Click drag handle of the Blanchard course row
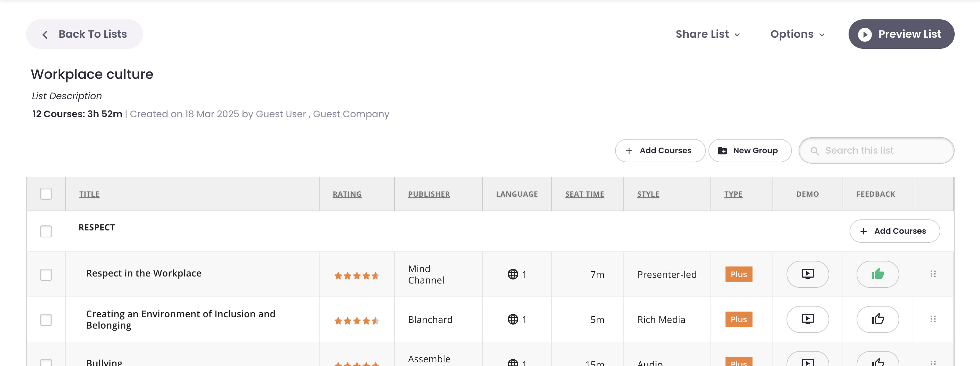This screenshot has width=980, height=366. (933, 319)
